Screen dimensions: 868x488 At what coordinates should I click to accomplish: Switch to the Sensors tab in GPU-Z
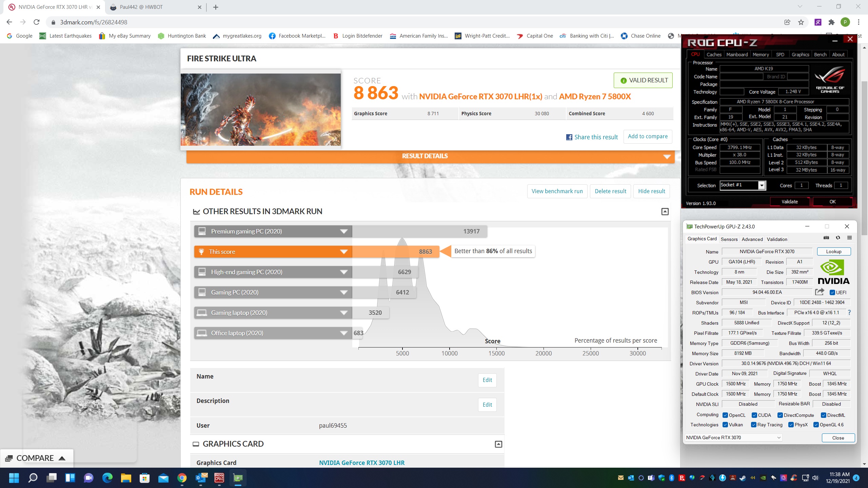coord(729,239)
